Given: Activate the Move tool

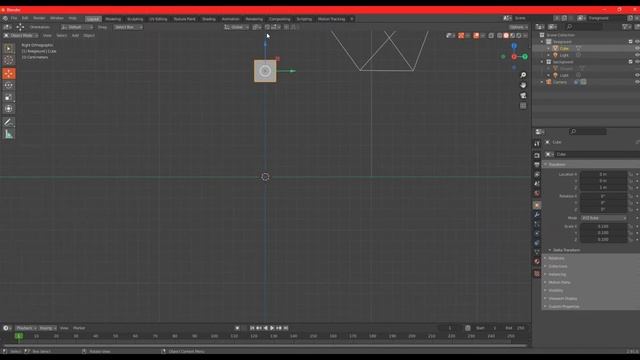Looking at the screenshot, I should coord(9,73).
